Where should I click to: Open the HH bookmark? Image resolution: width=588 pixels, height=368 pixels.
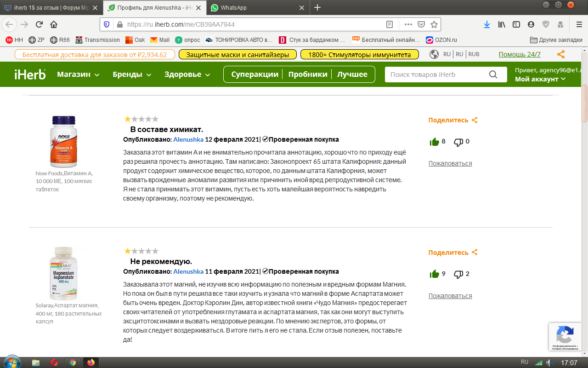(x=14, y=40)
